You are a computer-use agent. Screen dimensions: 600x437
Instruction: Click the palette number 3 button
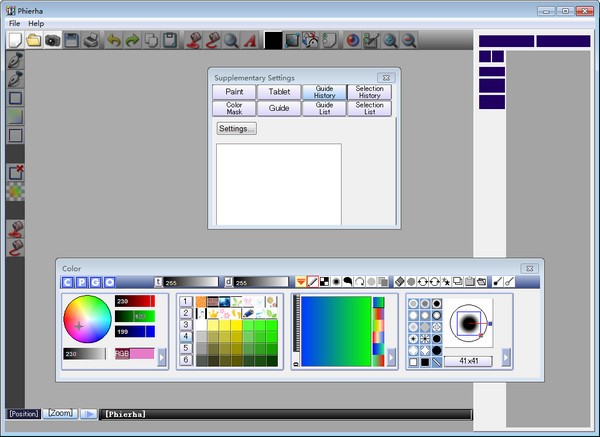click(x=186, y=324)
